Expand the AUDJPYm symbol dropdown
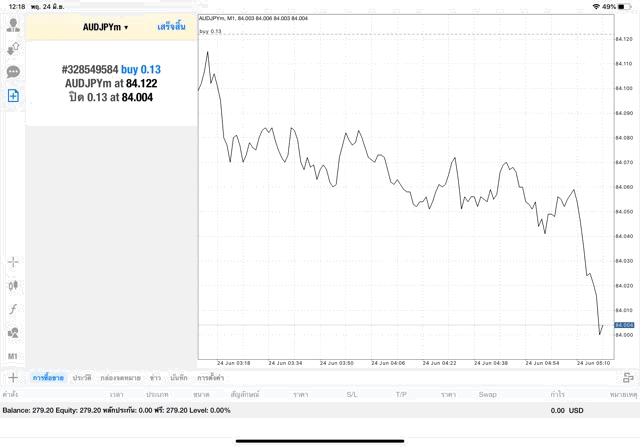640x447 pixels. (x=105, y=27)
